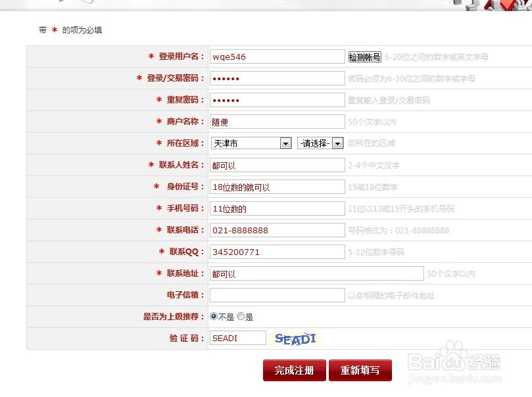
Task: Click the 电子信箱 email input field
Action: tap(276, 294)
